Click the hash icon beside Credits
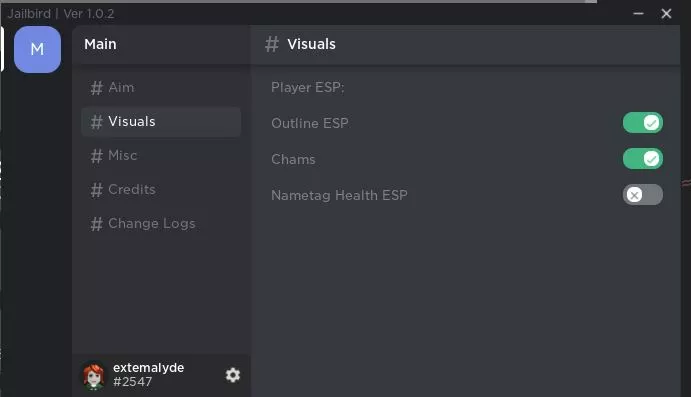The image size is (691, 397). click(x=97, y=190)
